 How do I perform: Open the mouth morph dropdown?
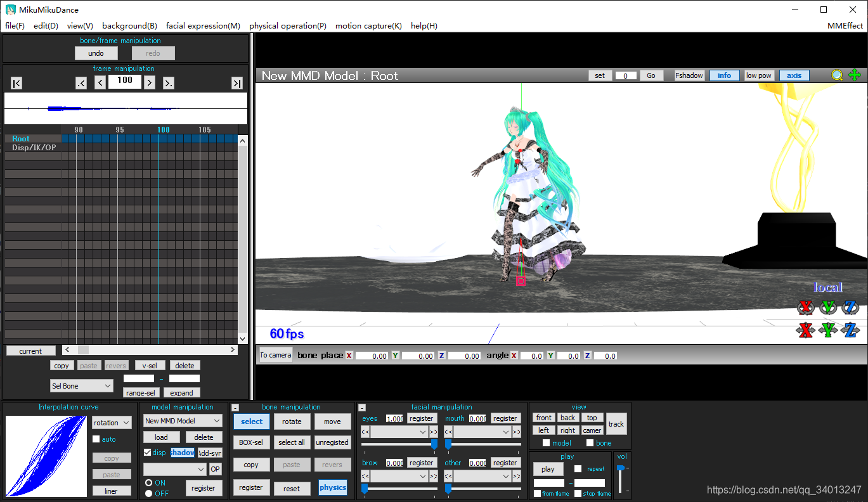pyautogui.click(x=484, y=432)
